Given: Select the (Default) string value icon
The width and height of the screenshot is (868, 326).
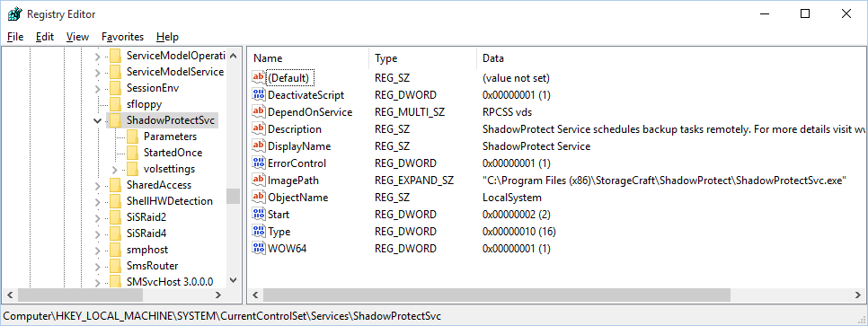Looking at the screenshot, I should (259, 77).
